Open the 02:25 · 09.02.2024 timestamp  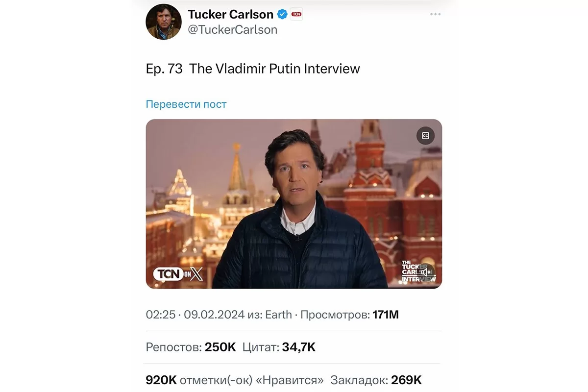195,315
